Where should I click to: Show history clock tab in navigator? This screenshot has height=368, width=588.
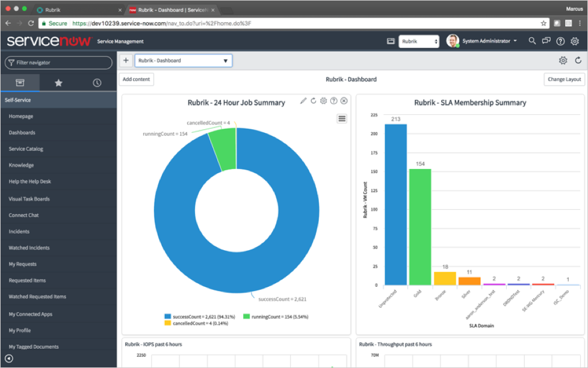tap(97, 83)
